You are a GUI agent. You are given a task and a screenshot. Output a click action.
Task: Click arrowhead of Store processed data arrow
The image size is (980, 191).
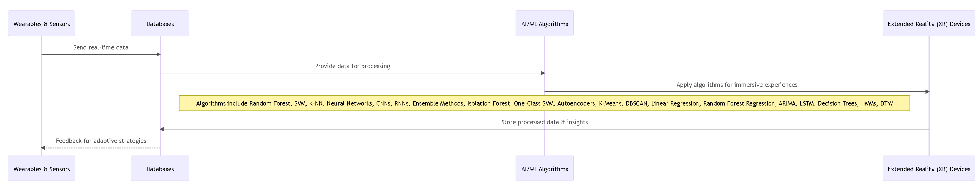162,129
